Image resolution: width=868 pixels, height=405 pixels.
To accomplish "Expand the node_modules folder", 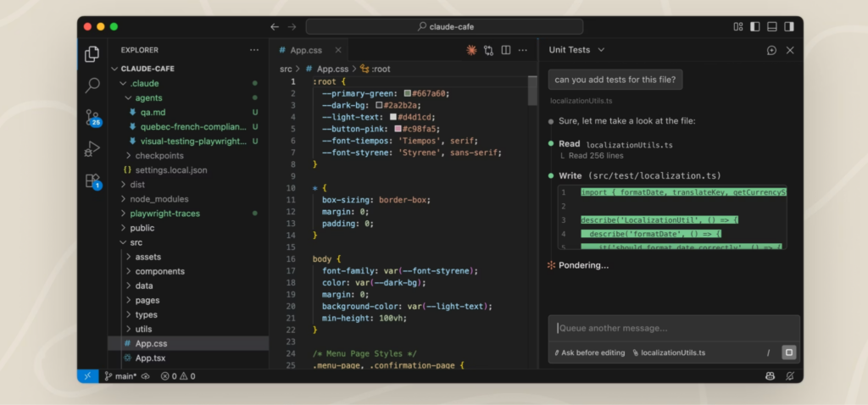I will coord(159,198).
